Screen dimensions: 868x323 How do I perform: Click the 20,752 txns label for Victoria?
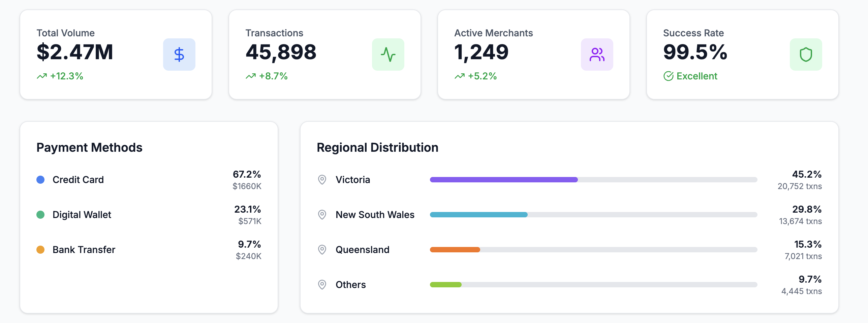click(x=800, y=186)
